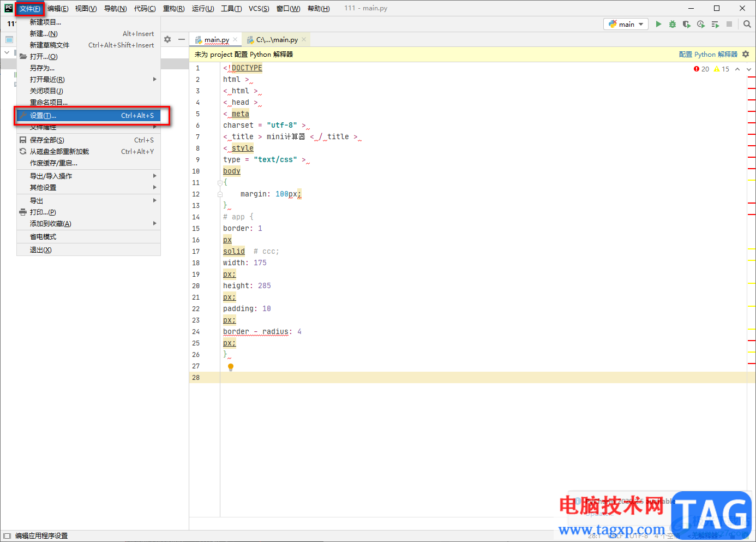Select 从磁盘全部重新加载 menu item
Image resolution: width=756 pixels, height=542 pixels.
point(89,152)
